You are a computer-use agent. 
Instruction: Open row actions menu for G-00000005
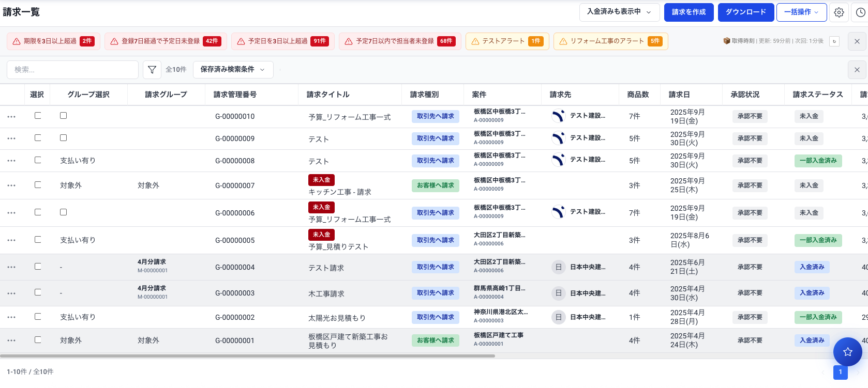(11, 240)
